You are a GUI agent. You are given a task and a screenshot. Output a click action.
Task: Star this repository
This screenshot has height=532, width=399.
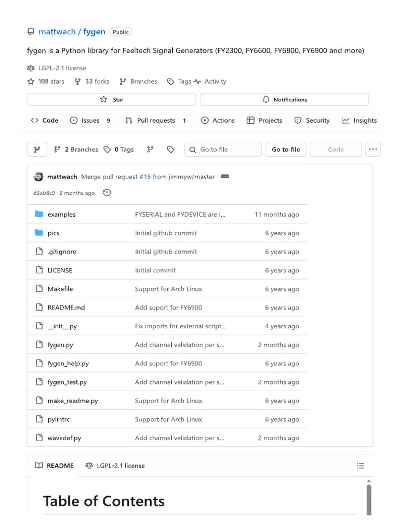(111, 99)
